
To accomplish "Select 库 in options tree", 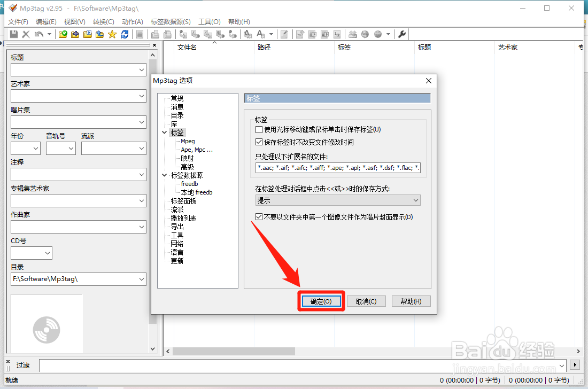I will click(x=174, y=124).
